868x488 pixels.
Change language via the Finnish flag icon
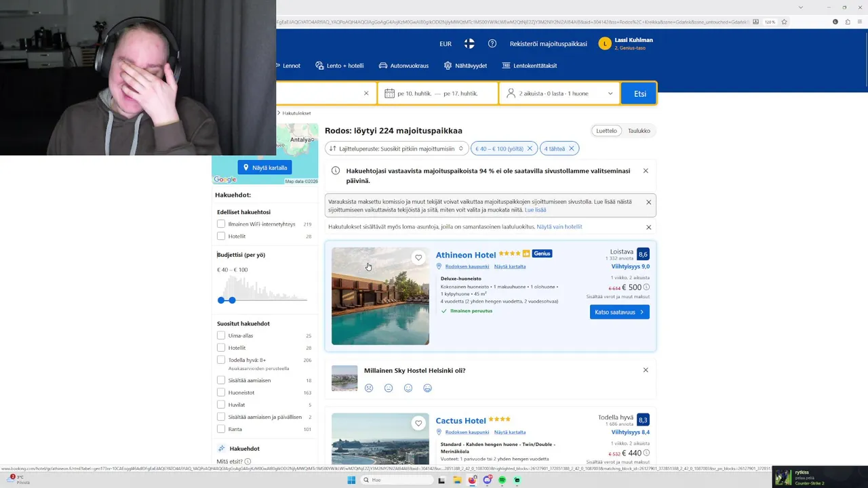tap(469, 44)
